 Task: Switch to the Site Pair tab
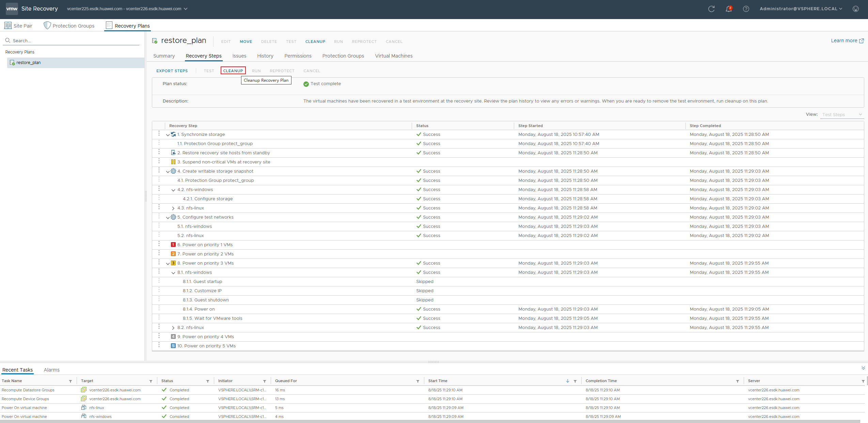point(18,26)
